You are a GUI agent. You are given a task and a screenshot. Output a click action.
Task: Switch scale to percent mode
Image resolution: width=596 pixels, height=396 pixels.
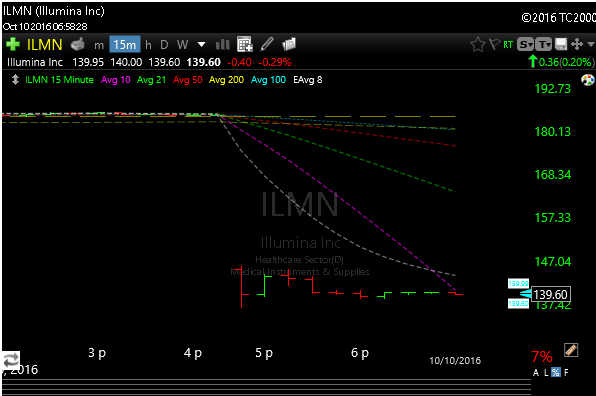(x=556, y=372)
